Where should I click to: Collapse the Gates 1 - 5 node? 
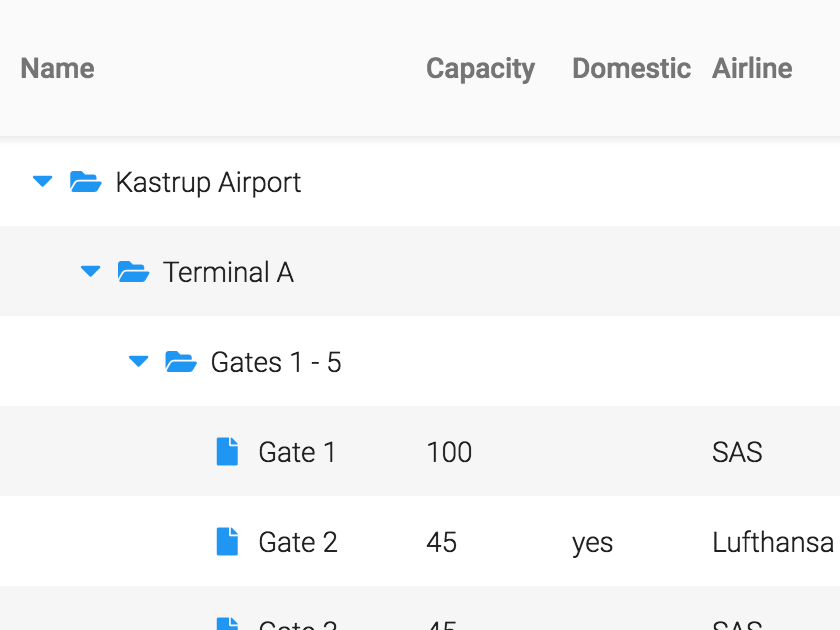pyautogui.click(x=138, y=362)
